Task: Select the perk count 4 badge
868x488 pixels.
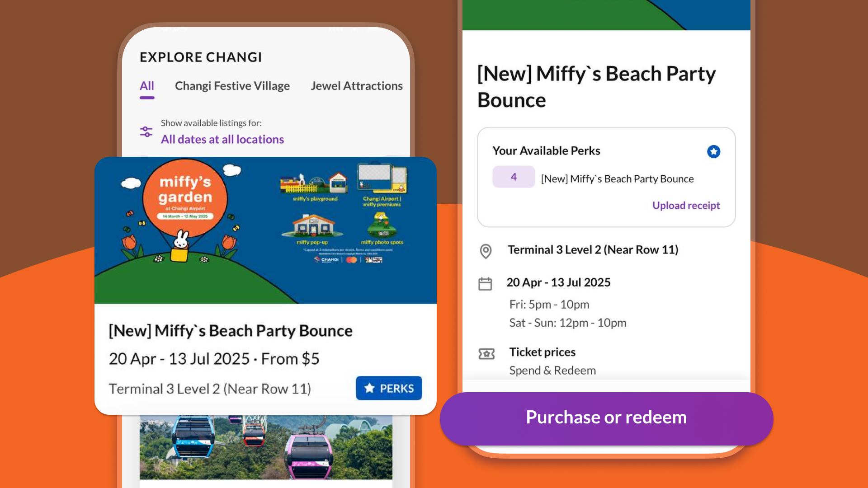Action: coord(514,177)
